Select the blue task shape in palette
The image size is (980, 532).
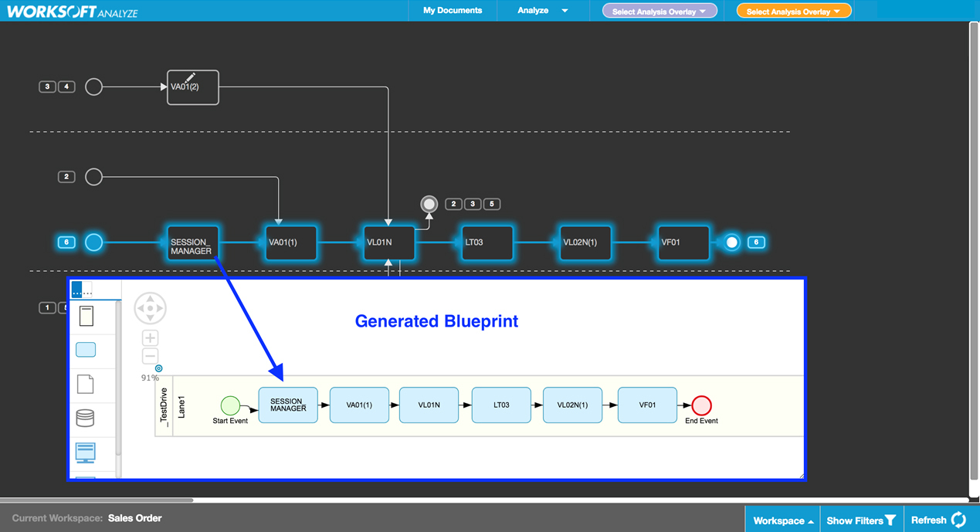coord(86,350)
